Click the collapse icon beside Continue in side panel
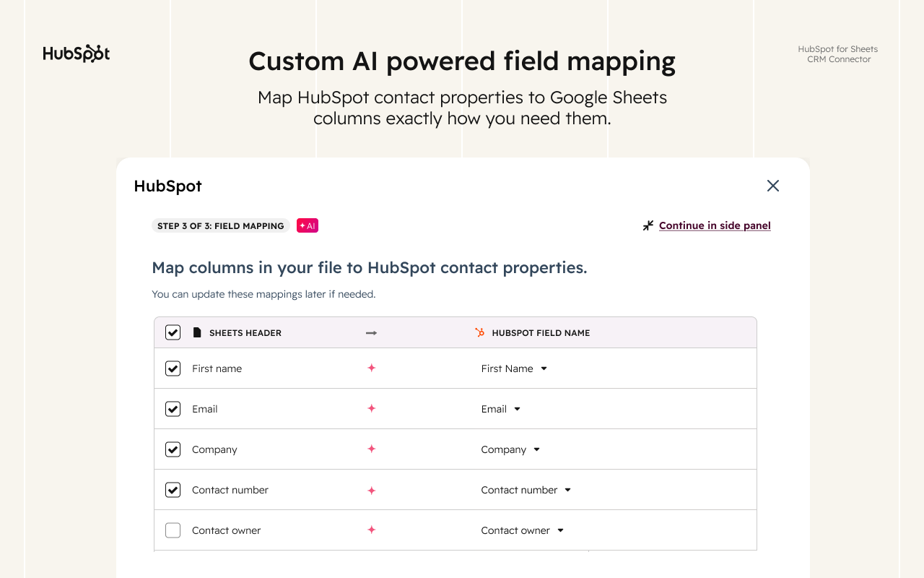This screenshot has height=578, width=924. [x=648, y=225]
